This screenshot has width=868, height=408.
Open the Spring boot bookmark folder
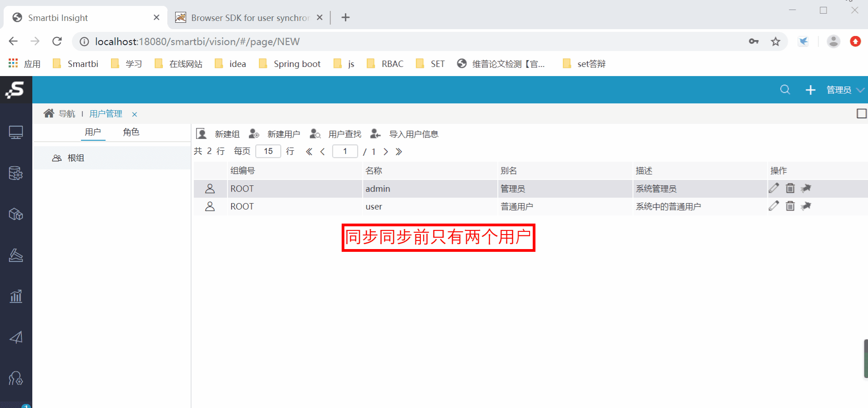coord(290,64)
